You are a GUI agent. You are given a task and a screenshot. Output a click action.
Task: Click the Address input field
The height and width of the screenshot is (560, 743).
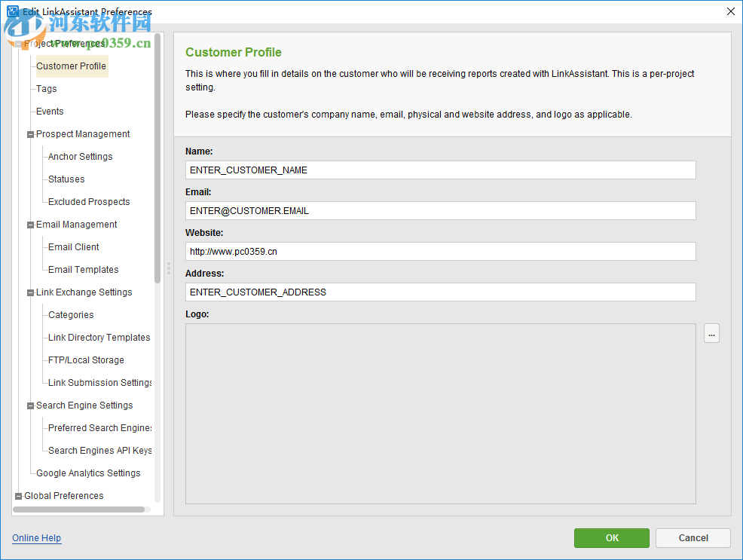pos(440,292)
